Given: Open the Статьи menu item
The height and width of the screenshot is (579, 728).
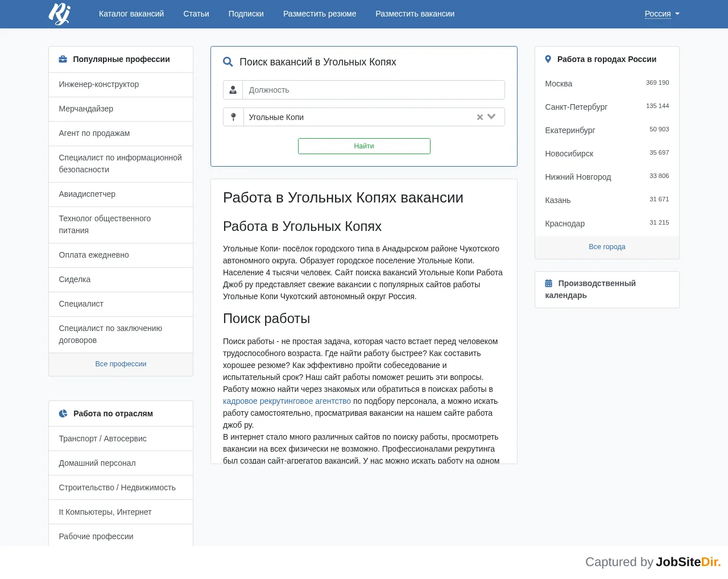Looking at the screenshot, I should (x=196, y=14).
